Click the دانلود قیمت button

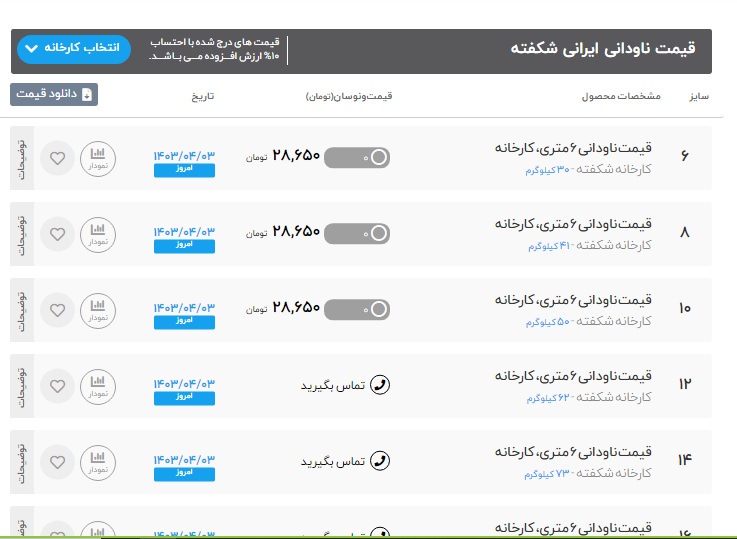[x=54, y=95]
